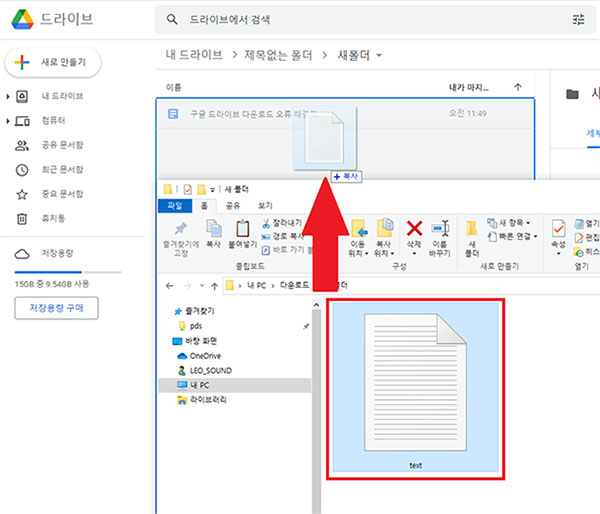Switch to the 보기 ribbon tab
This screenshot has height=514, width=600.
tap(265, 206)
